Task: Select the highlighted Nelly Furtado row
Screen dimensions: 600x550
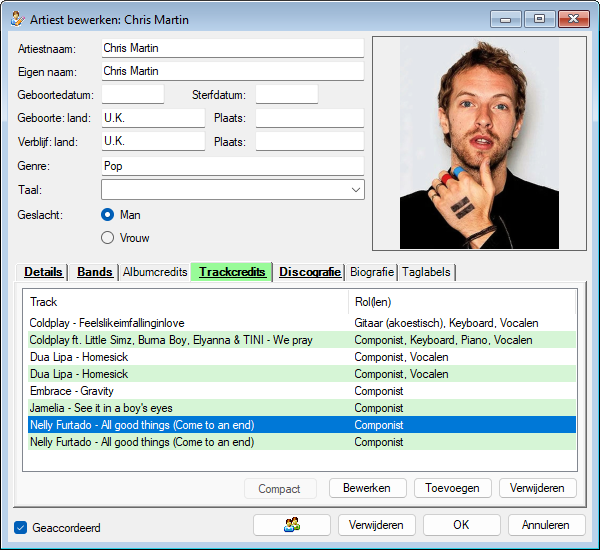Action: point(302,425)
